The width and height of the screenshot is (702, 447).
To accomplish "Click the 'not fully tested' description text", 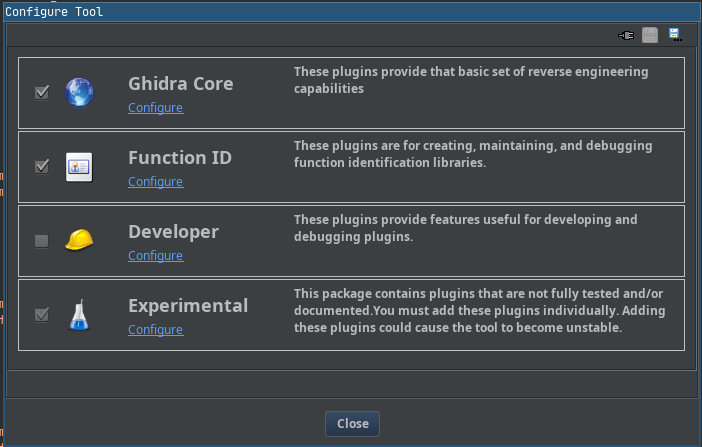I will point(479,310).
